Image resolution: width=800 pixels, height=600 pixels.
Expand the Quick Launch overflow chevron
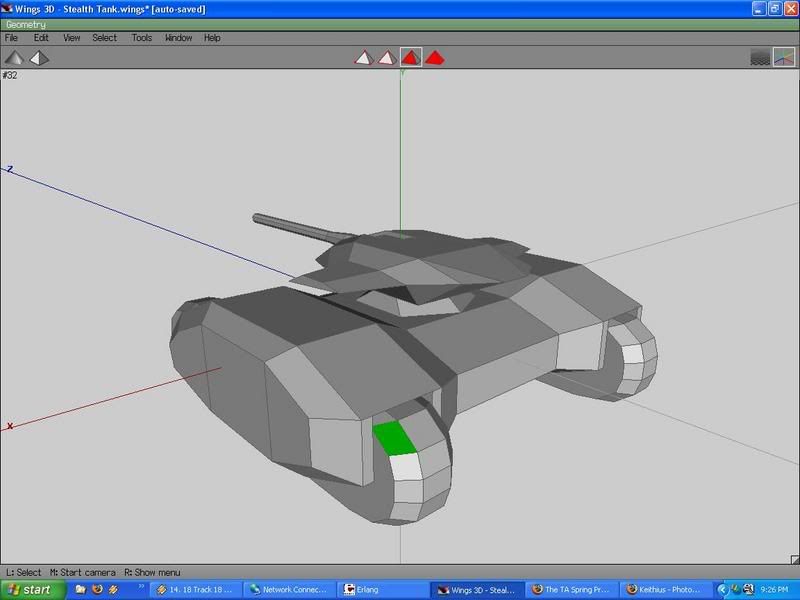pyautogui.click(x=141, y=586)
